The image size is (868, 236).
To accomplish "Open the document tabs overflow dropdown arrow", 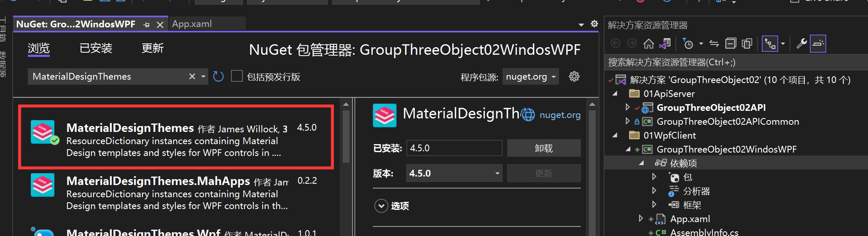I will coord(581,25).
